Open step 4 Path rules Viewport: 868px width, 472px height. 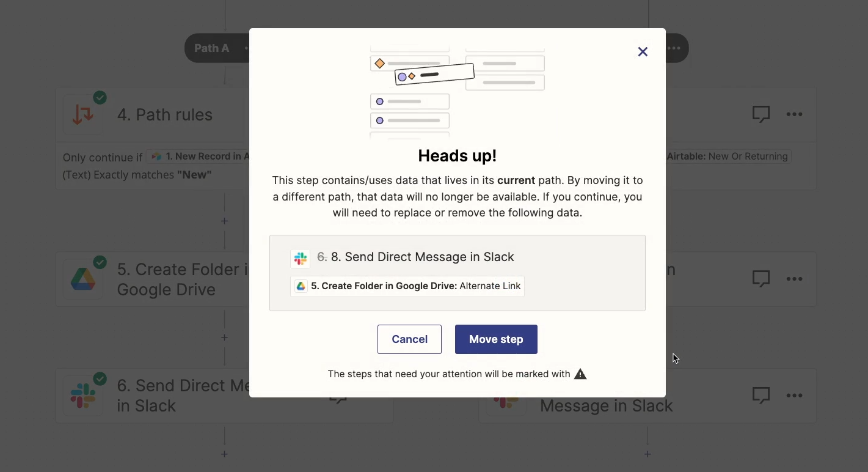point(165,115)
